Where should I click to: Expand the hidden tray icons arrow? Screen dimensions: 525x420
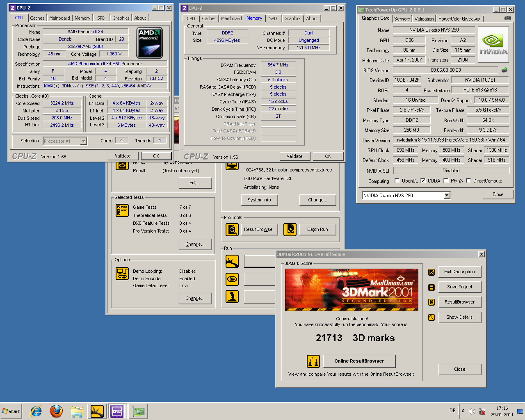click(x=463, y=411)
